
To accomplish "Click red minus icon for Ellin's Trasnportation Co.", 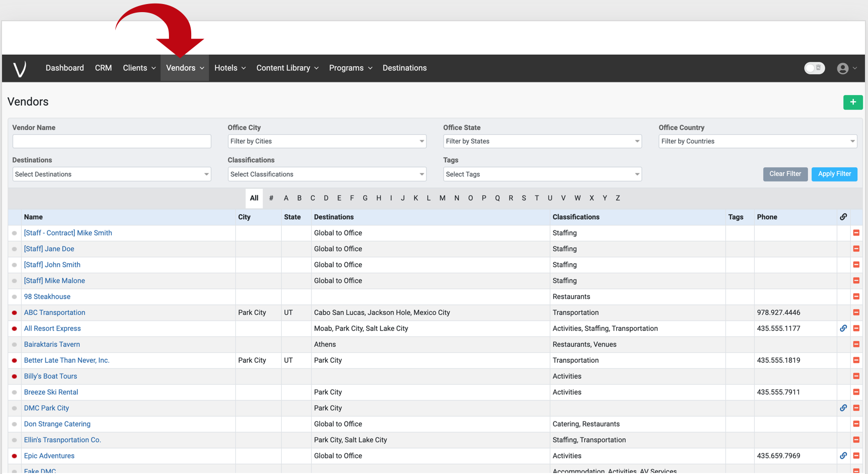I will pyautogui.click(x=856, y=440).
